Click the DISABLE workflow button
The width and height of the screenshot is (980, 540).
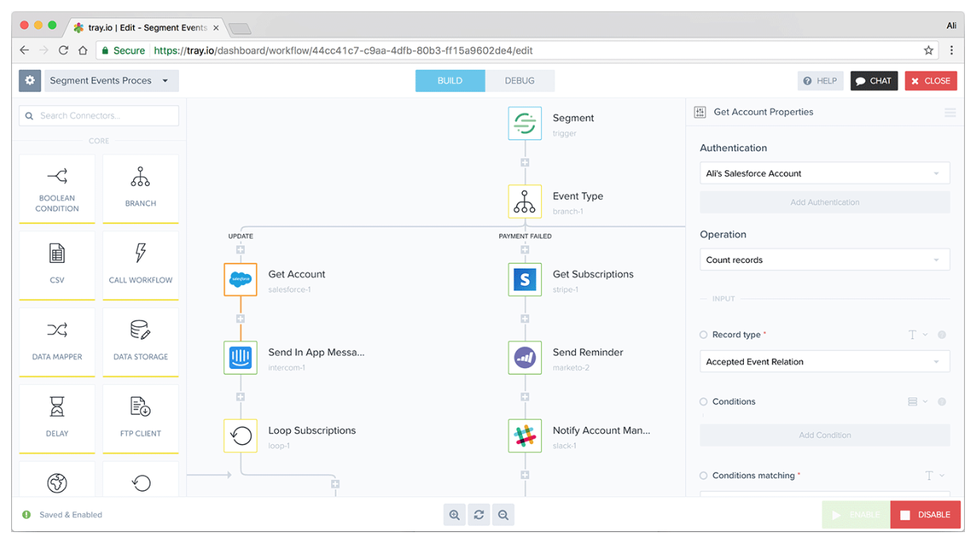tap(925, 515)
